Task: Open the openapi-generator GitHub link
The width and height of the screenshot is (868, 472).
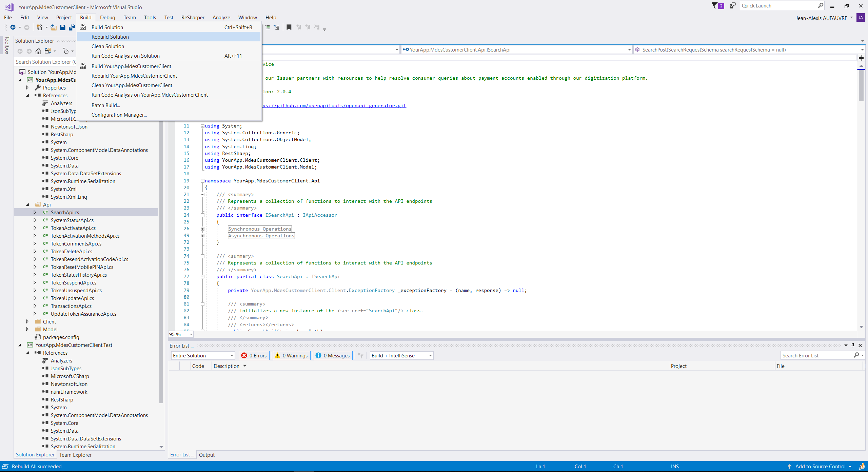Action: coord(334,105)
